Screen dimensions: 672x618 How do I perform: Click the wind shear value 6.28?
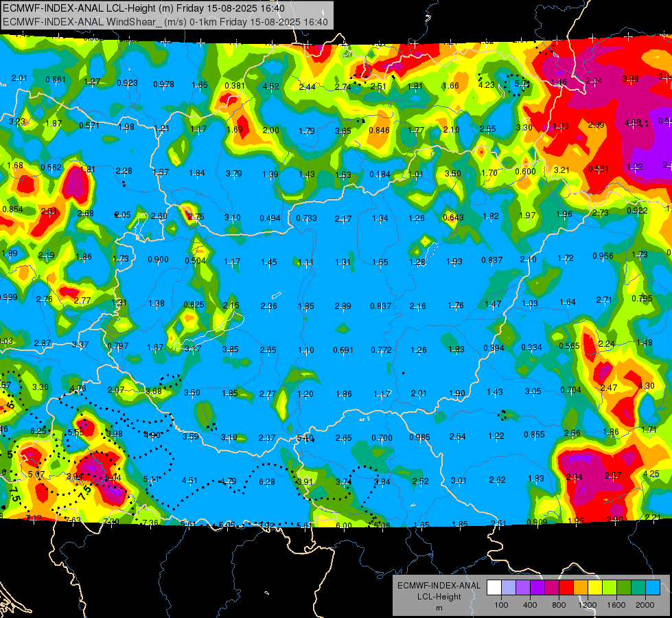click(x=266, y=481)
